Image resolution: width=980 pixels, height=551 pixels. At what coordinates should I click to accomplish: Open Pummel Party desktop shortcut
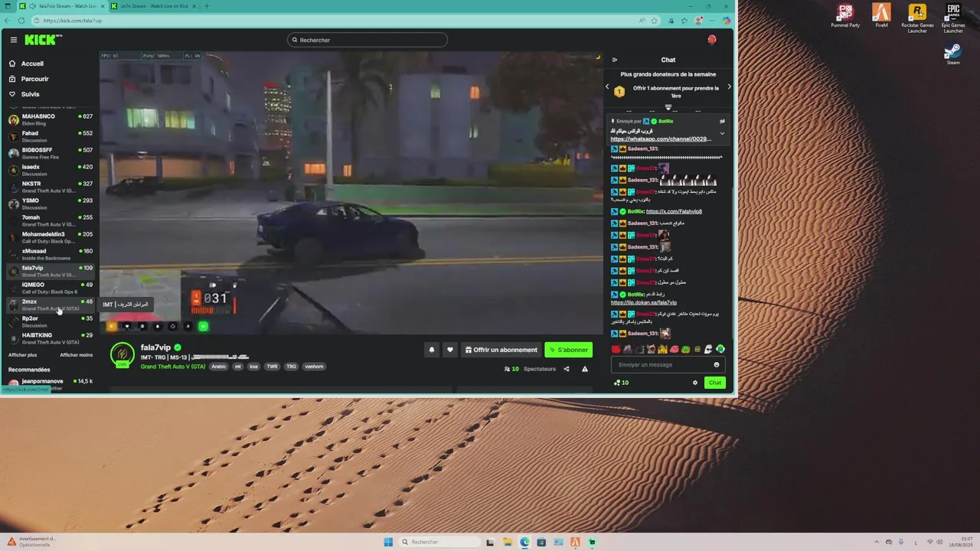tap(845, 15)
